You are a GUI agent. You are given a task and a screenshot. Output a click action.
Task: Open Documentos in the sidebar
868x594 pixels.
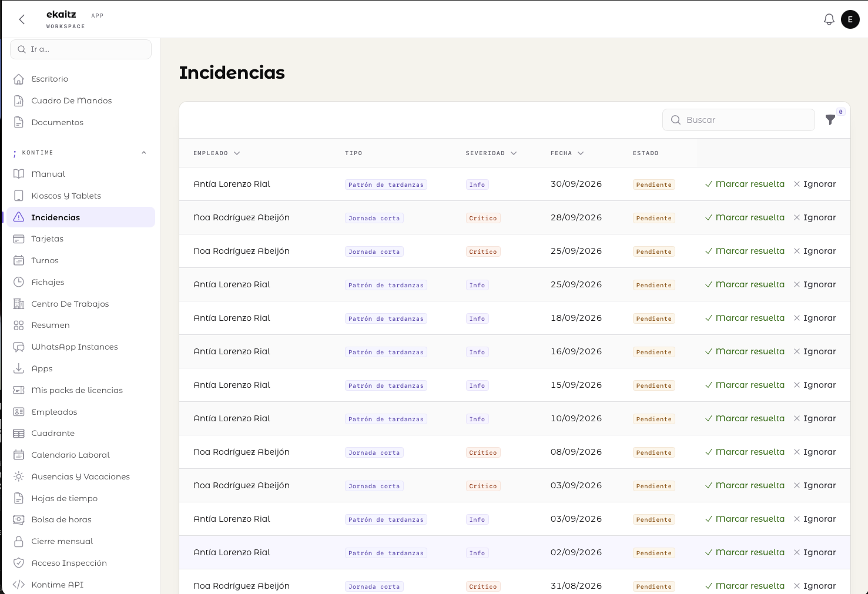[x=81, y=122]
